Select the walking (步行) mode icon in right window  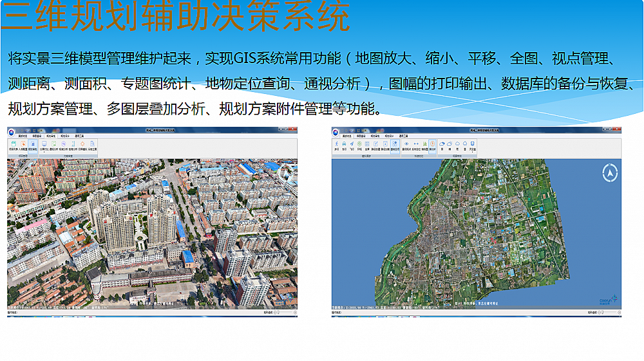336,145
